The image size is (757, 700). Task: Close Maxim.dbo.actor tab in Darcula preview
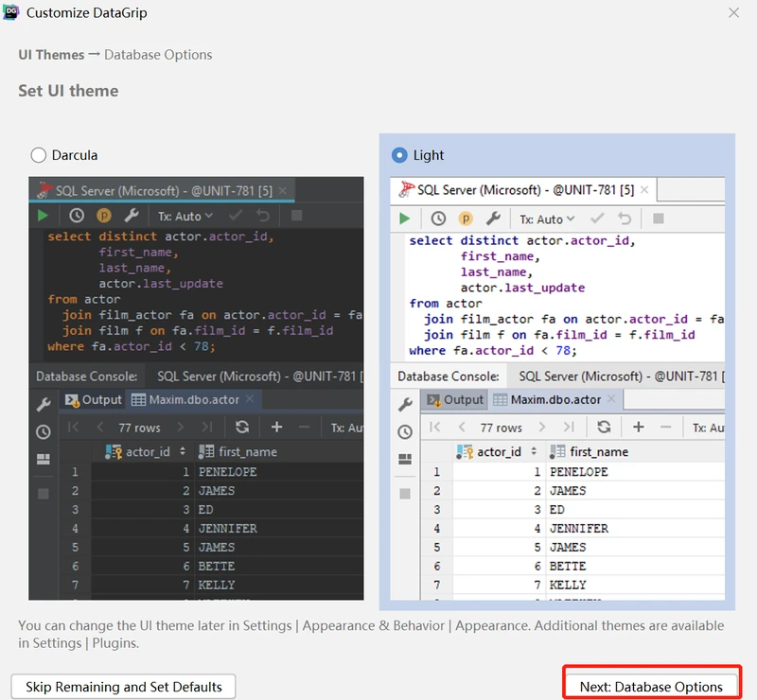coord(250,399)
